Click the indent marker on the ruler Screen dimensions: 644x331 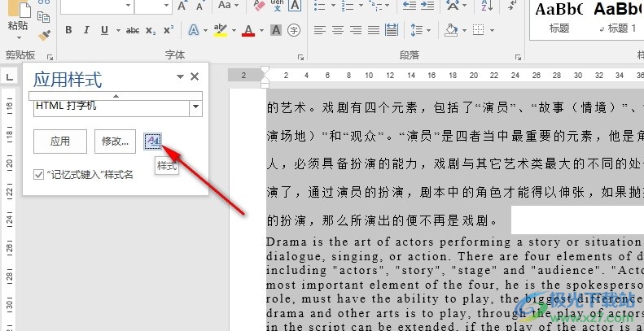pos(265,77)
